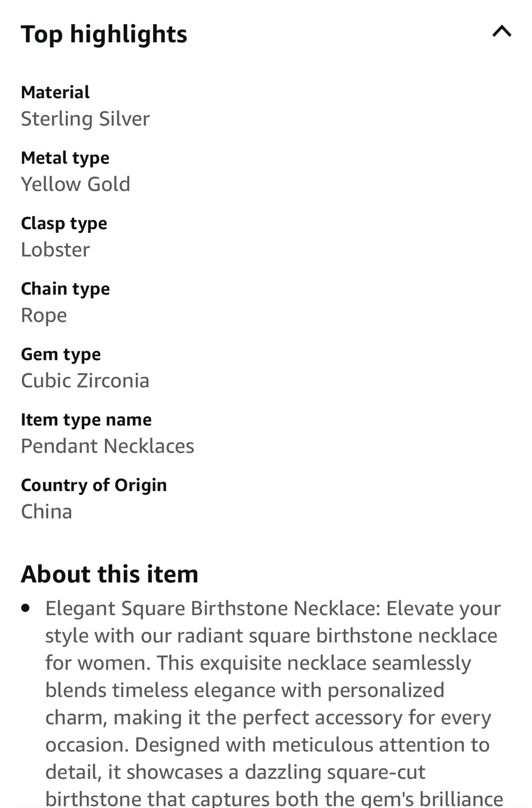Click the Item type name label

(86, 420)
